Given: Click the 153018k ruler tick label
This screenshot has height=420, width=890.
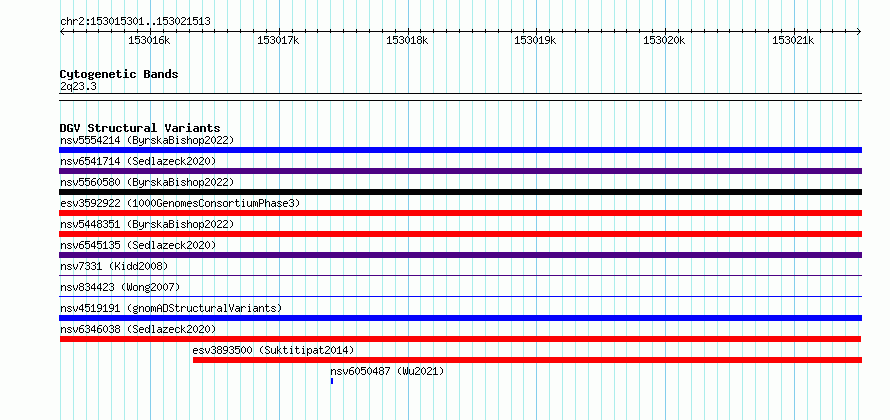Looking at the screenshot, I should coord(407,40).
